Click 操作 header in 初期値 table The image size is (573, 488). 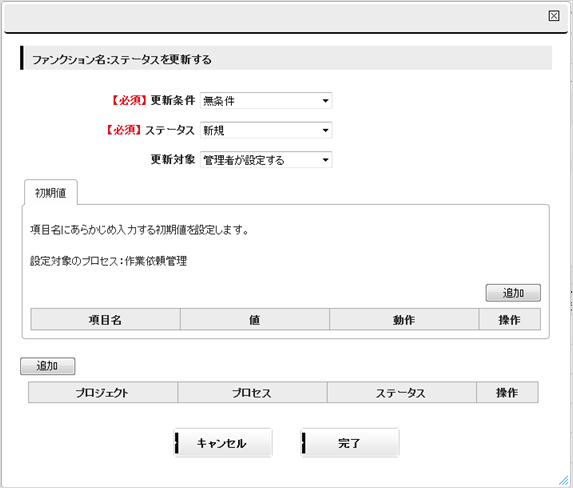tap(509, 319)
